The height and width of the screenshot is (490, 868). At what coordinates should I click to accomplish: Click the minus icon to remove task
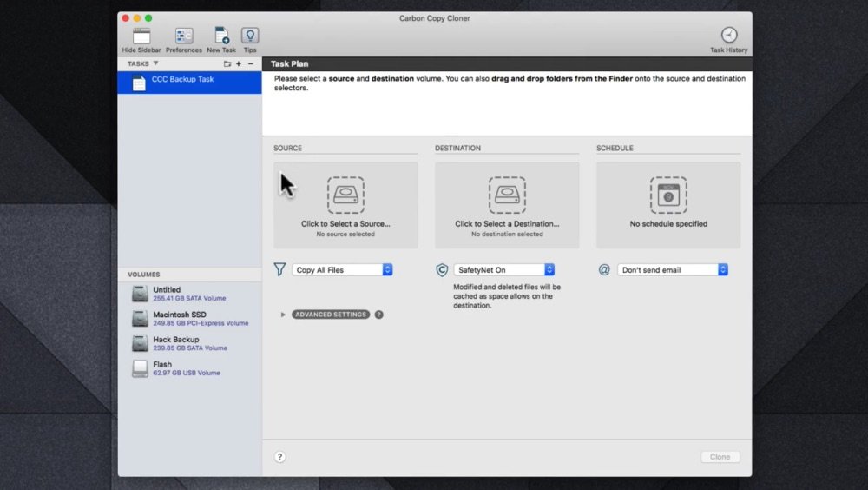coord(251,64)
